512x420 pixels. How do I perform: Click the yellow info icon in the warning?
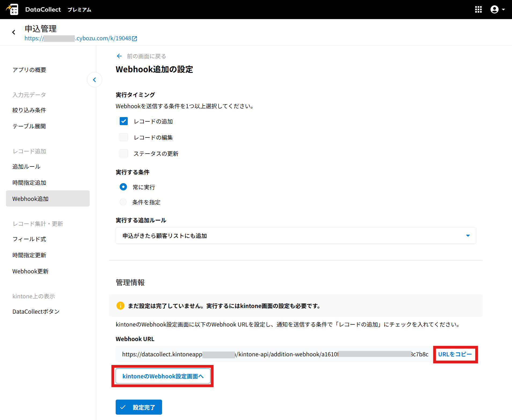click(120, 306)
